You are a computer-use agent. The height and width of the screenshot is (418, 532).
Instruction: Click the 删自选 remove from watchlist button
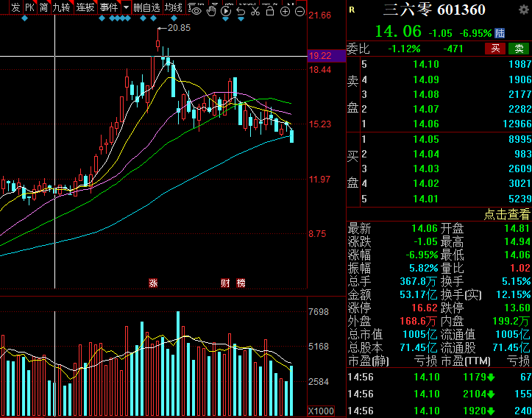tap(146, 7)
